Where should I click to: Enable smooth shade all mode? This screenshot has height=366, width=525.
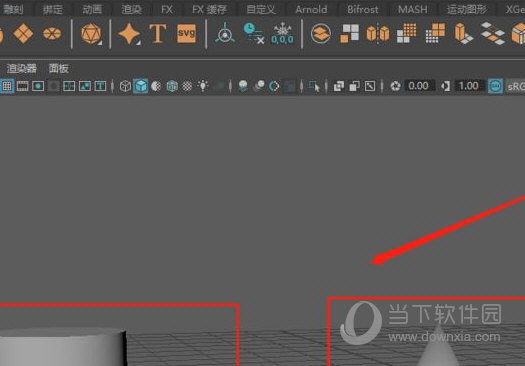click(141, 86)
